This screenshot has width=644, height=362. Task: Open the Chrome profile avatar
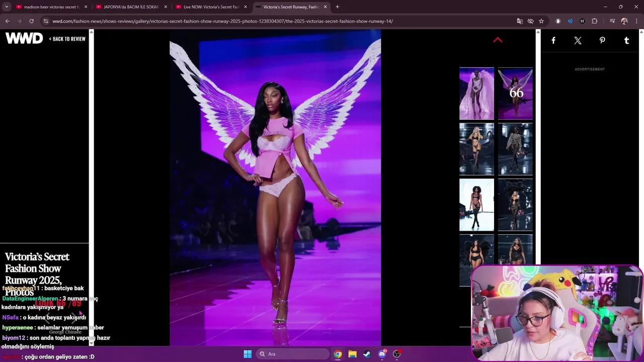pos(624,21)
